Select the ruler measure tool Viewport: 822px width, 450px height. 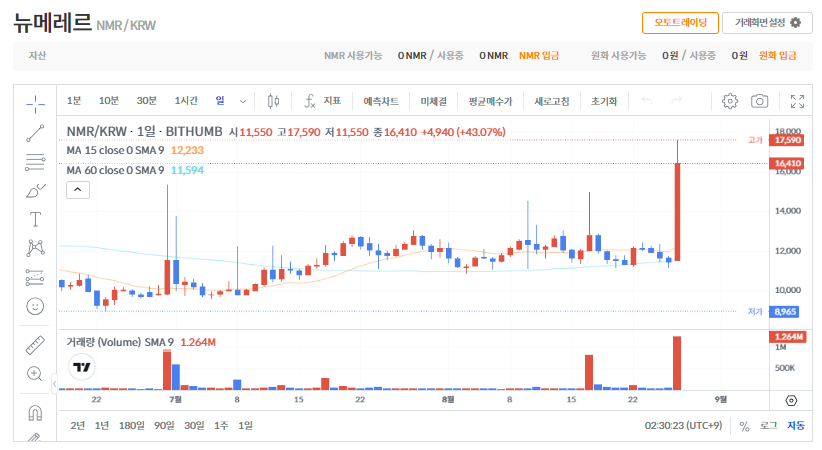coord(35,345)
